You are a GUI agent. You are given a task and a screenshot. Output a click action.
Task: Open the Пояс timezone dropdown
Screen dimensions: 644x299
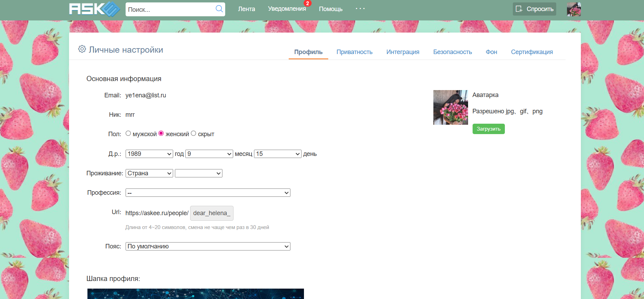pos(208,246)
